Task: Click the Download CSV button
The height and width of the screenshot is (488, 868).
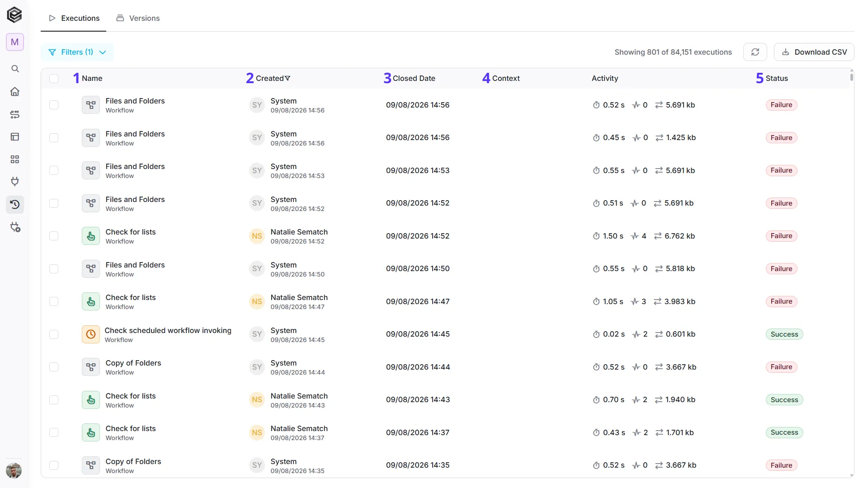Action: click(x=814, y=52)
